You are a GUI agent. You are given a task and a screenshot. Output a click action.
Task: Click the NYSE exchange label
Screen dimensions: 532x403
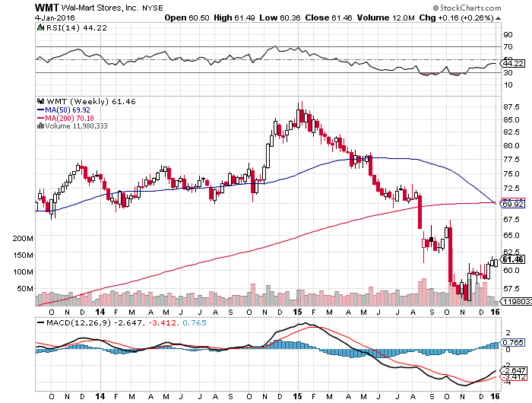pos(152,8)
